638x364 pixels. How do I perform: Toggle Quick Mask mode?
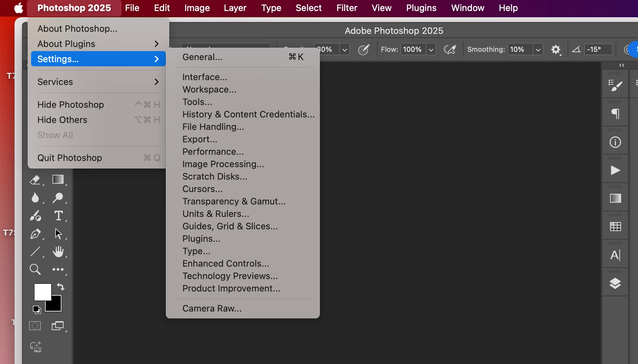click(x=35, y=326)
